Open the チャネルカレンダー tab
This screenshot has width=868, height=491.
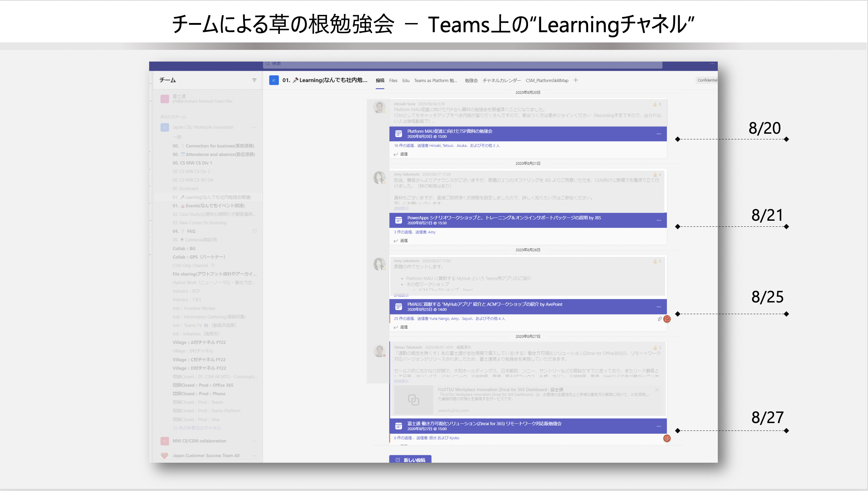[502, 80]
